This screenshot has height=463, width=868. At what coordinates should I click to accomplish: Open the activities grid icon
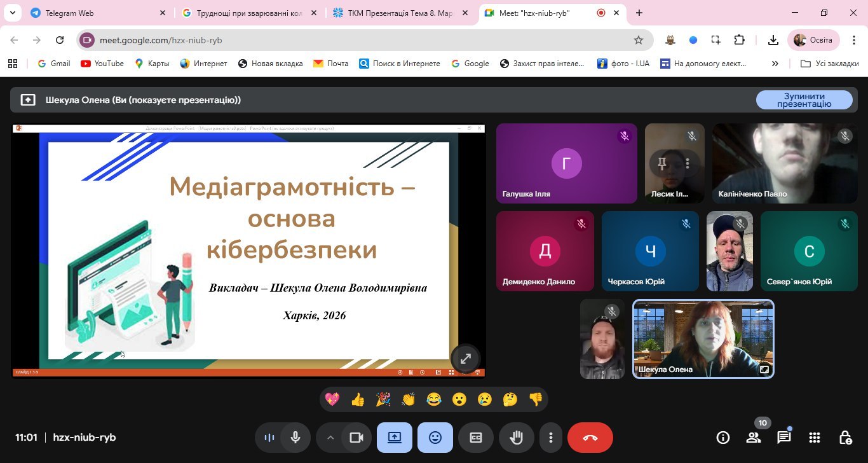814,438
